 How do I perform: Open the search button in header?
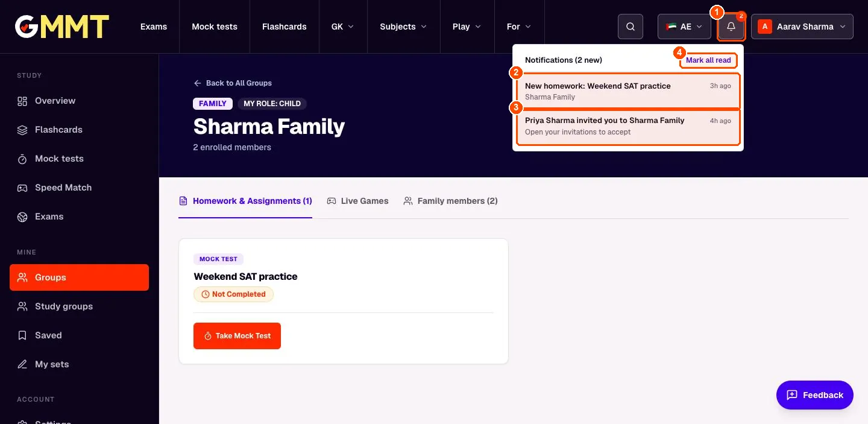[631, 27]
